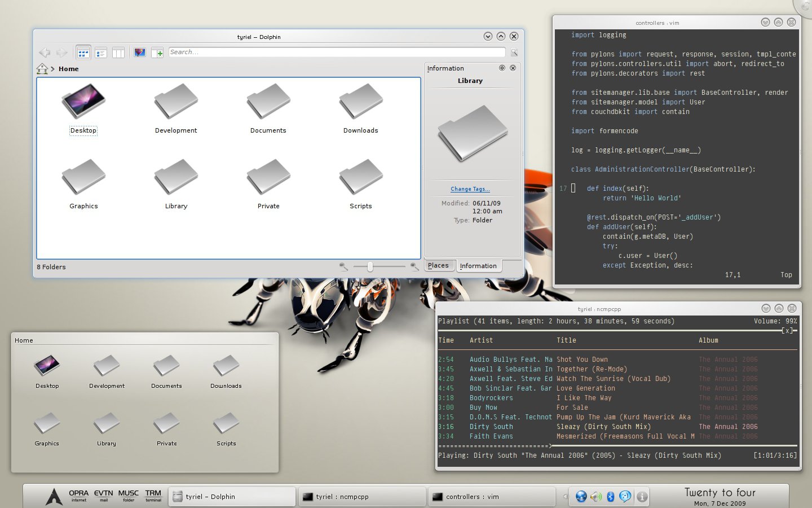812x508 pixels.
Task: Select Buy Now For Sale track
Action: (x=617, y=408)
